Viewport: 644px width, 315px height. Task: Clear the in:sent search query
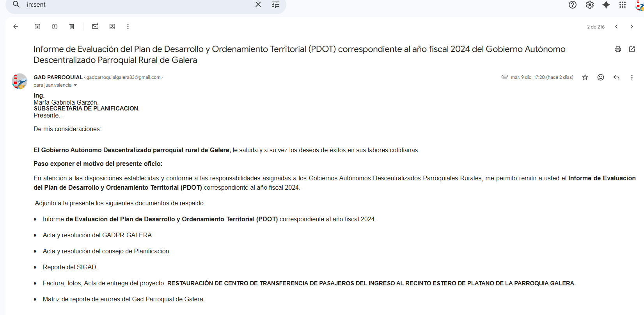point(258,4)
